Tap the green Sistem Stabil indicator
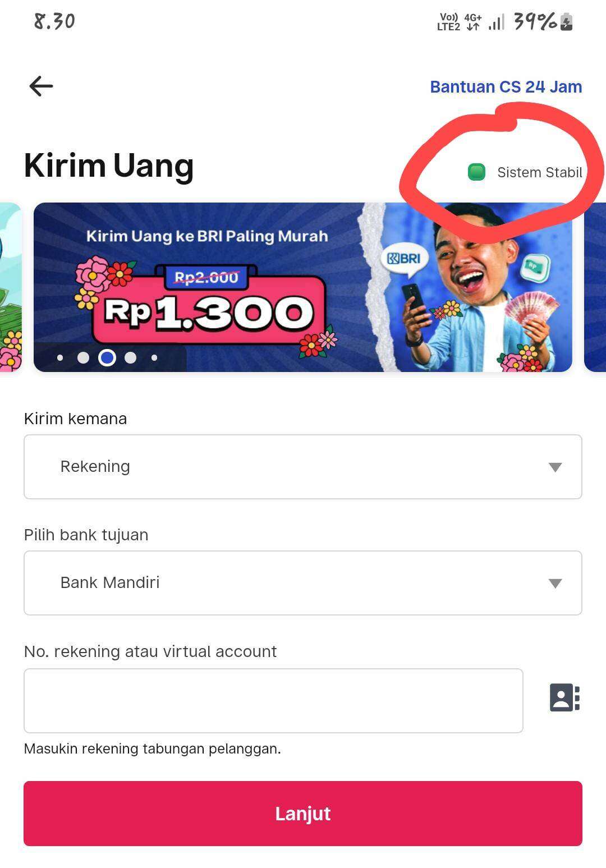This screenshot has width=606, height=868. coord(476,172)
